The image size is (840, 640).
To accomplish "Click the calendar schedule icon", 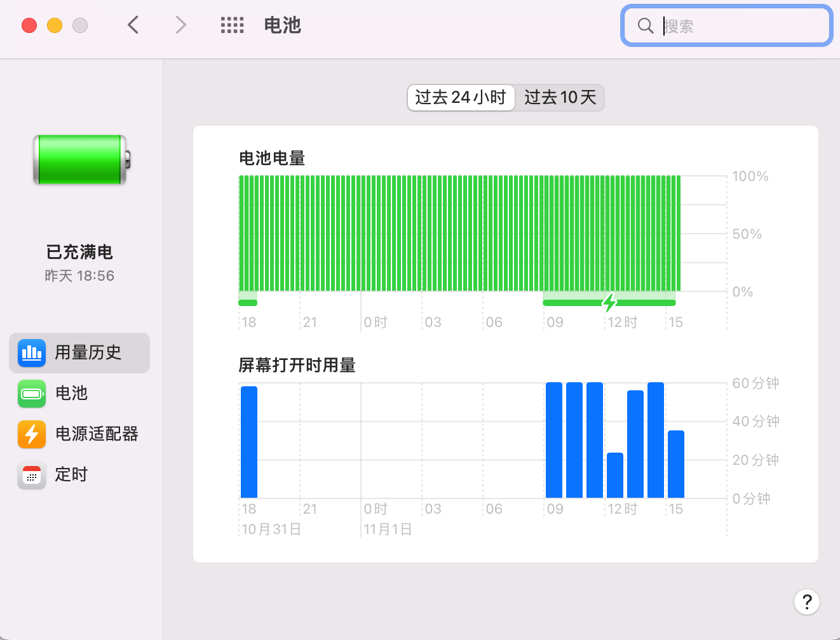I will 32,475.
